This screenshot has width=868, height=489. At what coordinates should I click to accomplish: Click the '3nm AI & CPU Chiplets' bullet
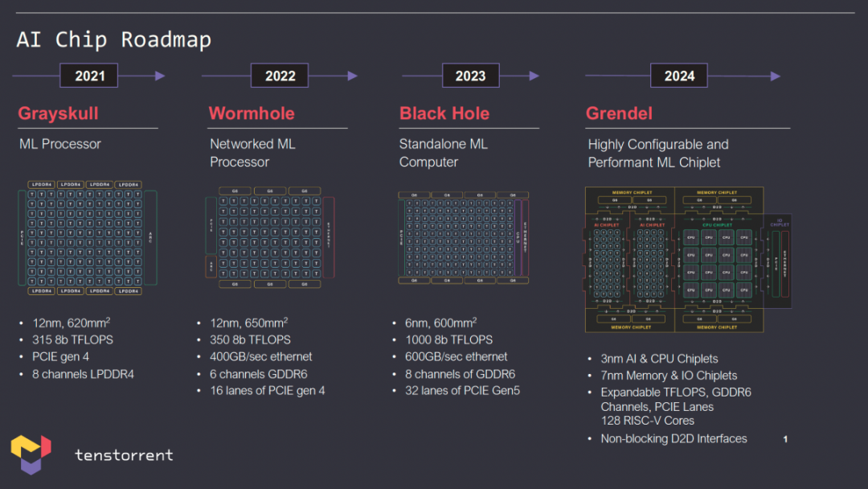659,359
